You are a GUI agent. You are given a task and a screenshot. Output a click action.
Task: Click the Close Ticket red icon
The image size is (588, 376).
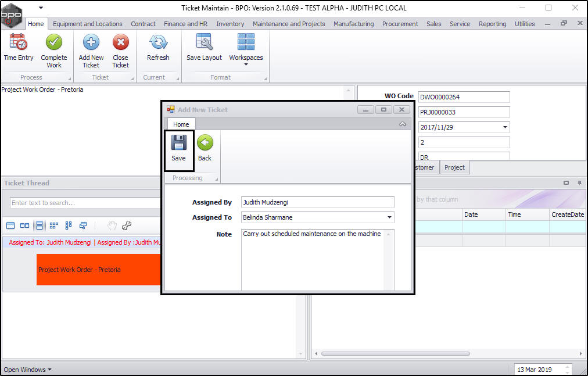120,42
